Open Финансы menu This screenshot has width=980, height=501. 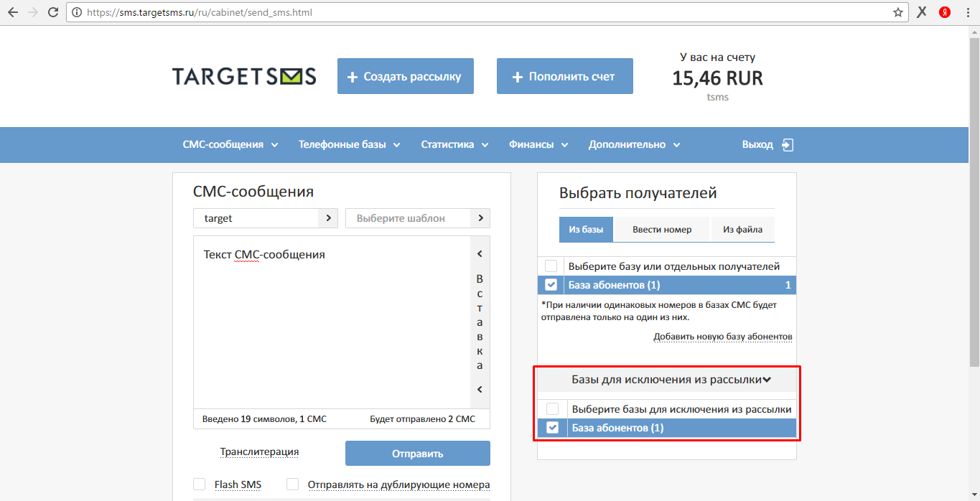(x=538, y=144)
